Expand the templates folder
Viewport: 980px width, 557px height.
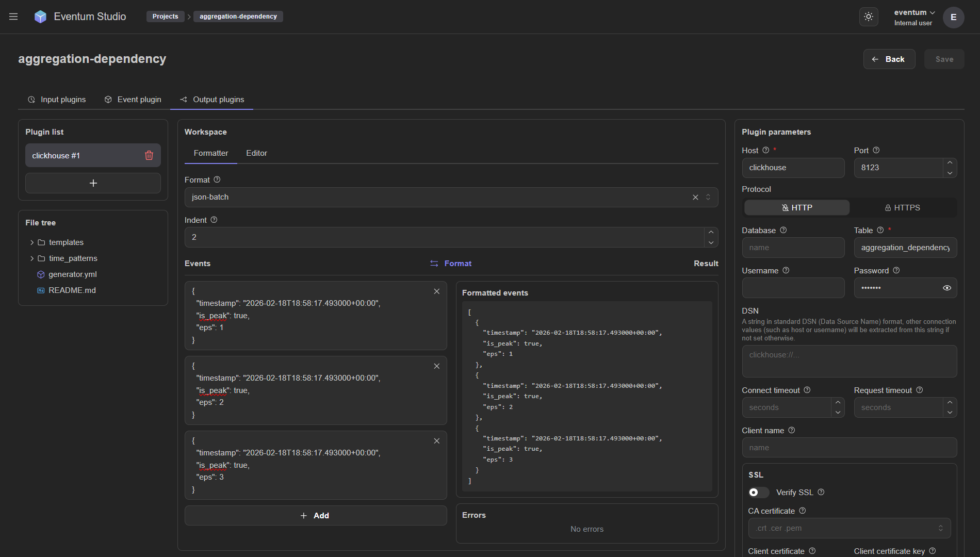pyautogui.click(x=32, y=242)
